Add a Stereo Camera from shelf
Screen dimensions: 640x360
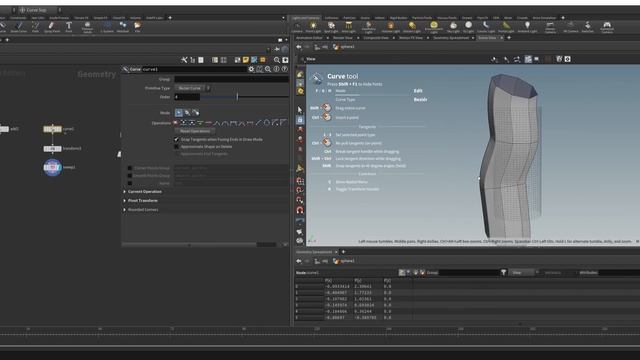click(x=550, y=27)
